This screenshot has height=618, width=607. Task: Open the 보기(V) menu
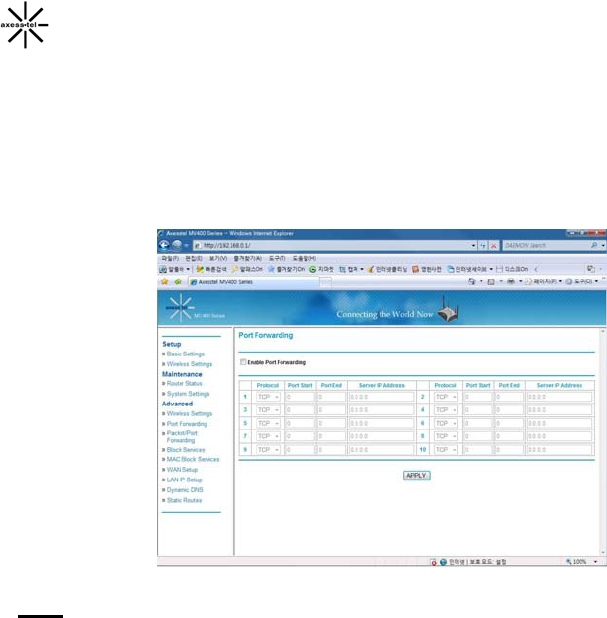[218, 258]
